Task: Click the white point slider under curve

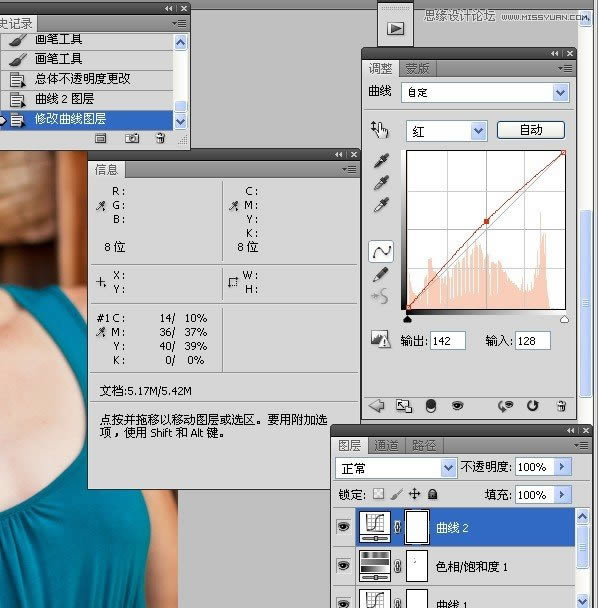Action: coord(564,320)
